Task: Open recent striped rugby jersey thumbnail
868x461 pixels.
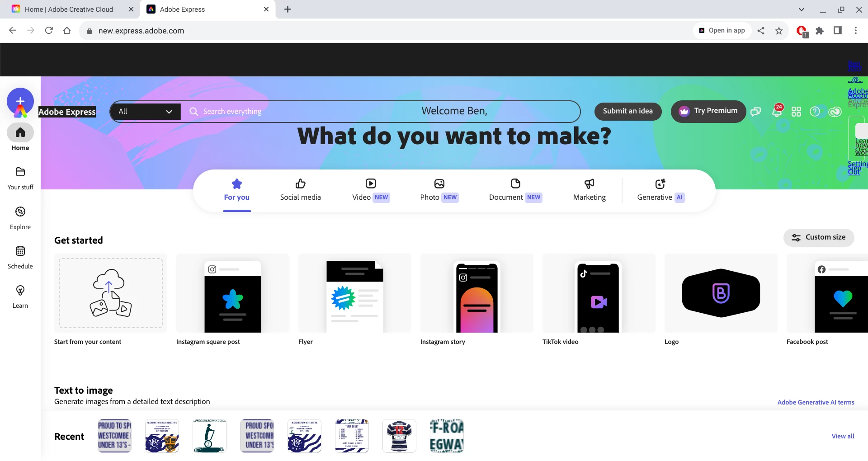Action: click(x=399, y=436)
